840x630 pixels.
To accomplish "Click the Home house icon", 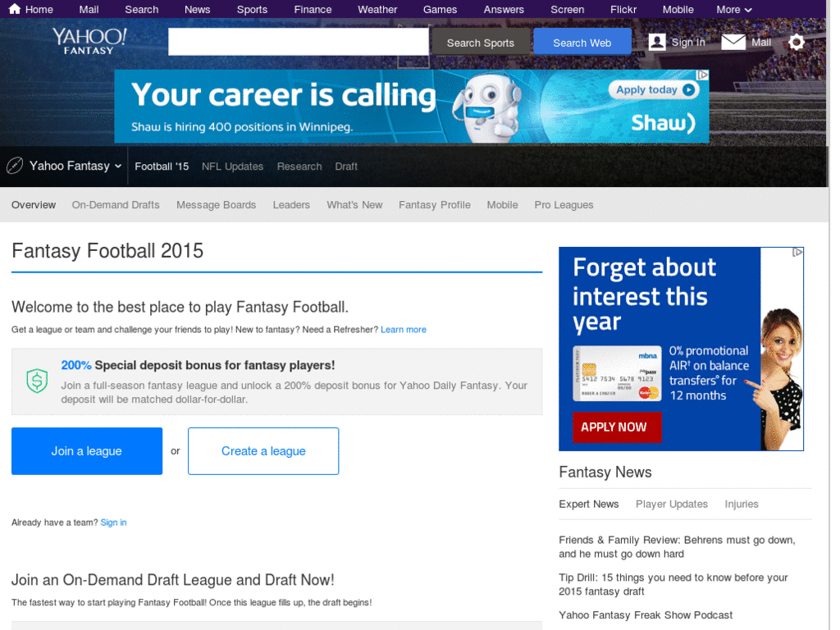I will (x=15, y=8).
